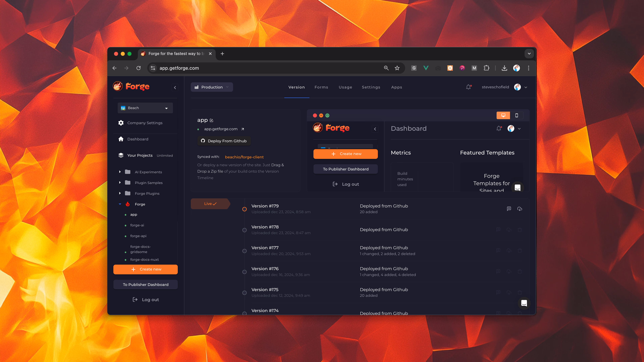The width and height of the screenshot is (644, 362).
Task: Open a new browser tab
Action: point(222,54)
